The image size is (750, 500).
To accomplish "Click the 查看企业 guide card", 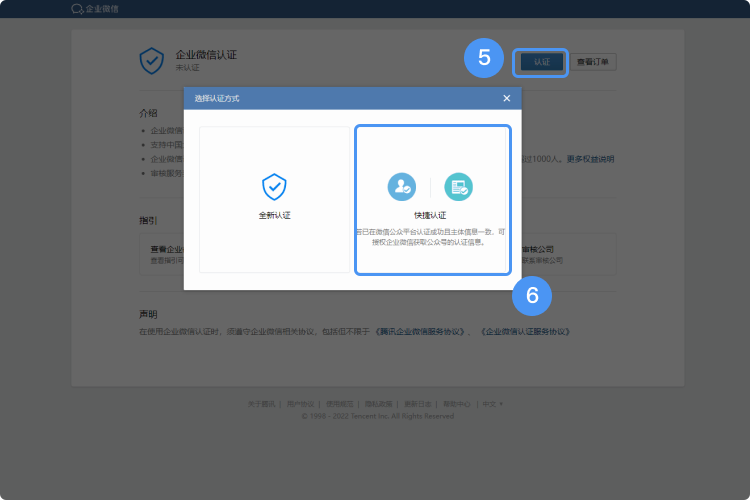I will 162,254.
